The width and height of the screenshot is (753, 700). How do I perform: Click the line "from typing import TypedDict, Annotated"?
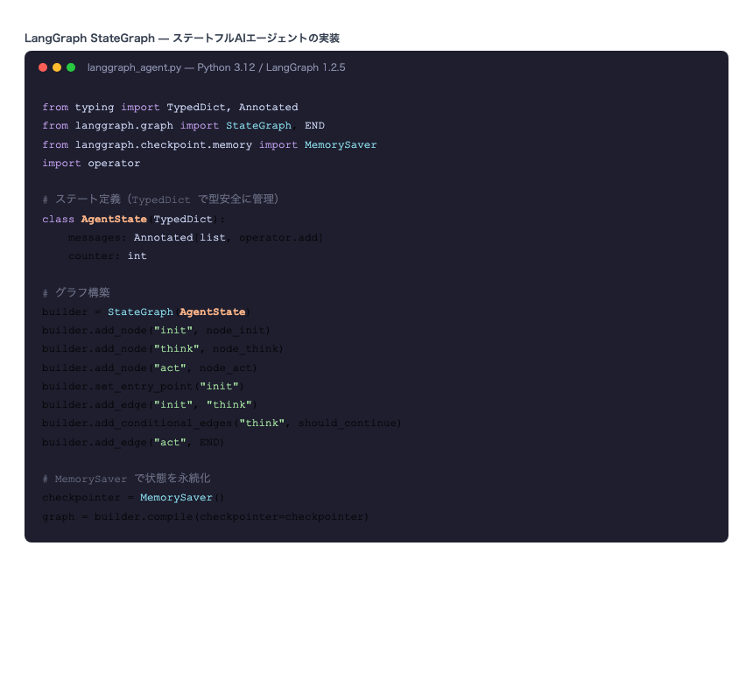[x=170, y=107]
